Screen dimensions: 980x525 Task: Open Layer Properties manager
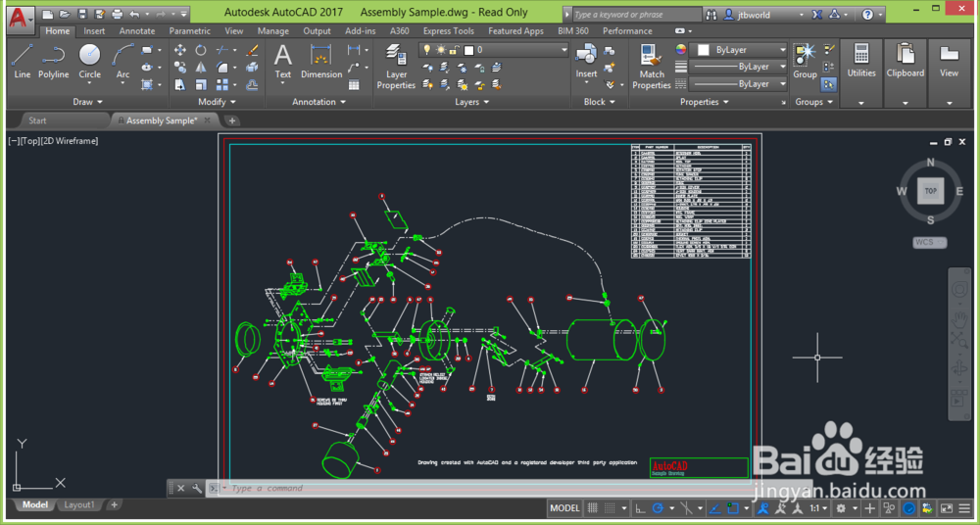[396, 67]
